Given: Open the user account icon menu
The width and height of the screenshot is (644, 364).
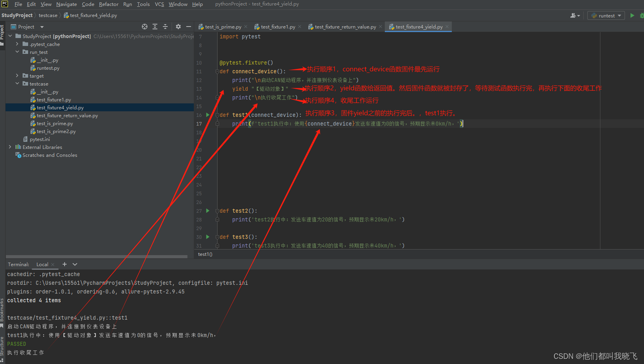Looking at the screenshot, I should 575,15.
